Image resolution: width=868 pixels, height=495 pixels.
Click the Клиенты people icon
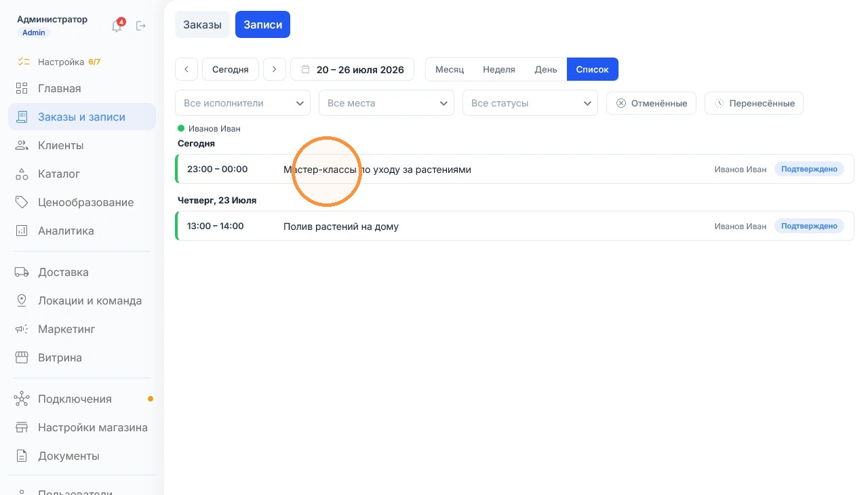[x=22, y=145]
